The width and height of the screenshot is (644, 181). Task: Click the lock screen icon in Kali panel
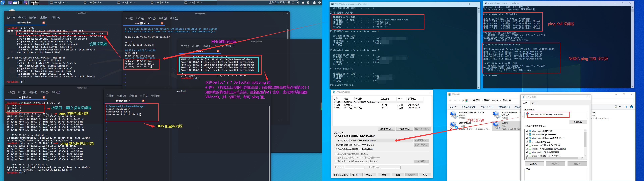pos(314,3)
